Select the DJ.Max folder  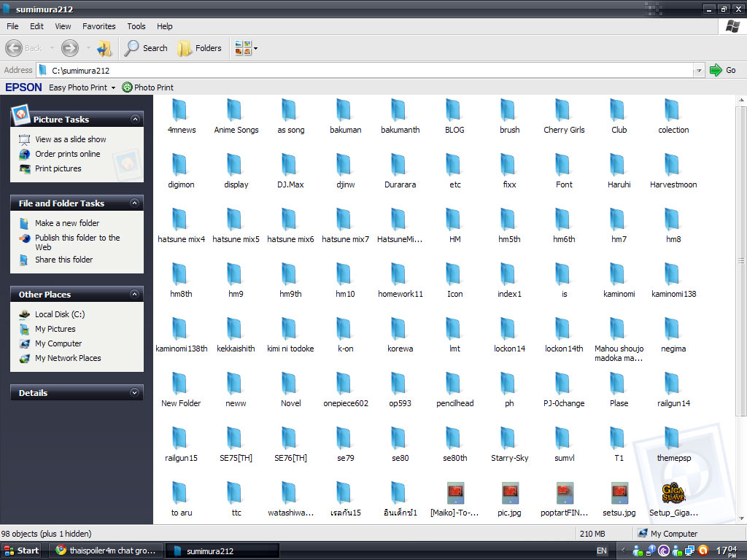(290, 172)
